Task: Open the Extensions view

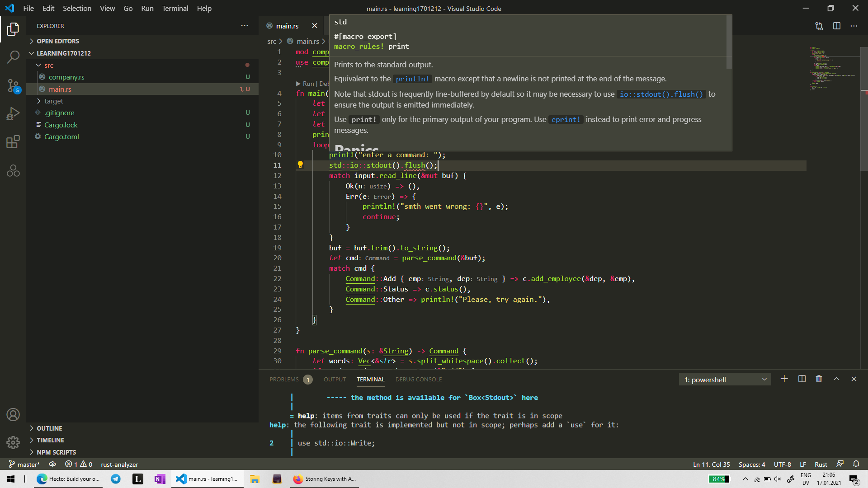Action: coord(13,142)
